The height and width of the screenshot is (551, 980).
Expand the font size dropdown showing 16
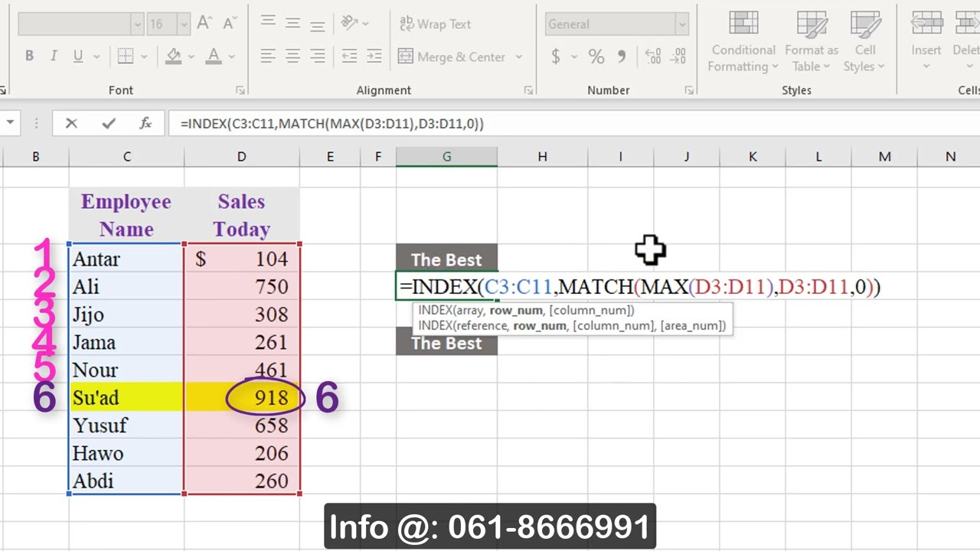tap(184, 24)
